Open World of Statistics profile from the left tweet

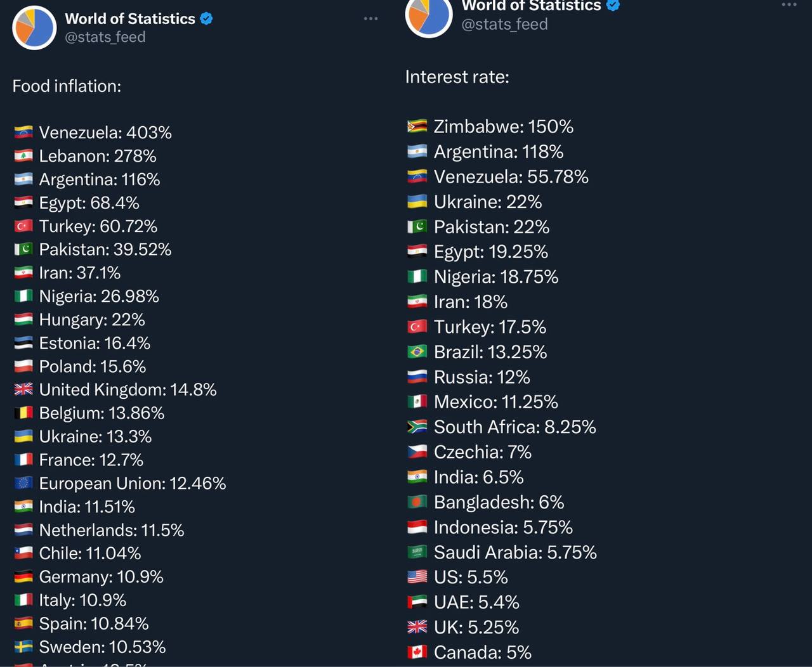(x=130, y=19)
